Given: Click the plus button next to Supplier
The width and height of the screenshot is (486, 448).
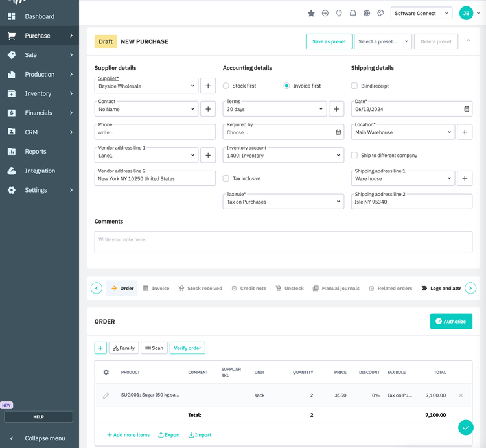Looking at the screenshot, I should pyautogui.click(x=208, y=86).
